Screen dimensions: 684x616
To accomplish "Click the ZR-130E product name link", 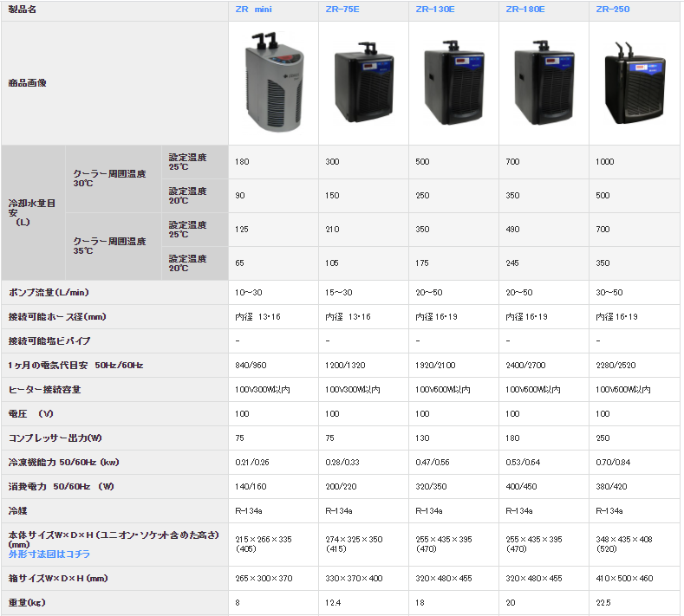I will pos(433,10).
